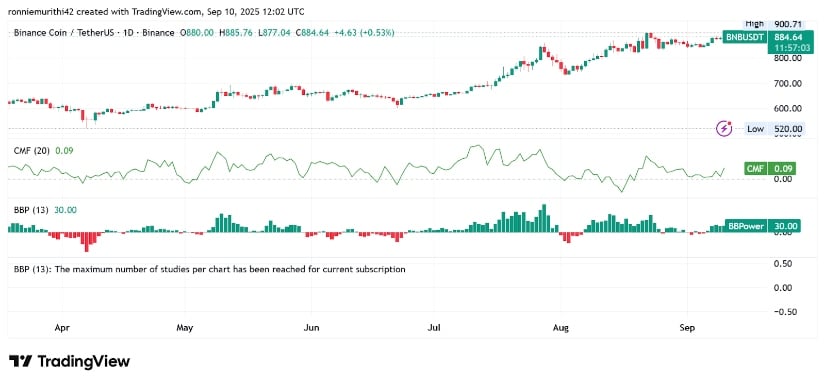The image size is (825, 384).
Task: Click the 30.00 value beside BBP (13)
Action: click(x=66, y=210)
